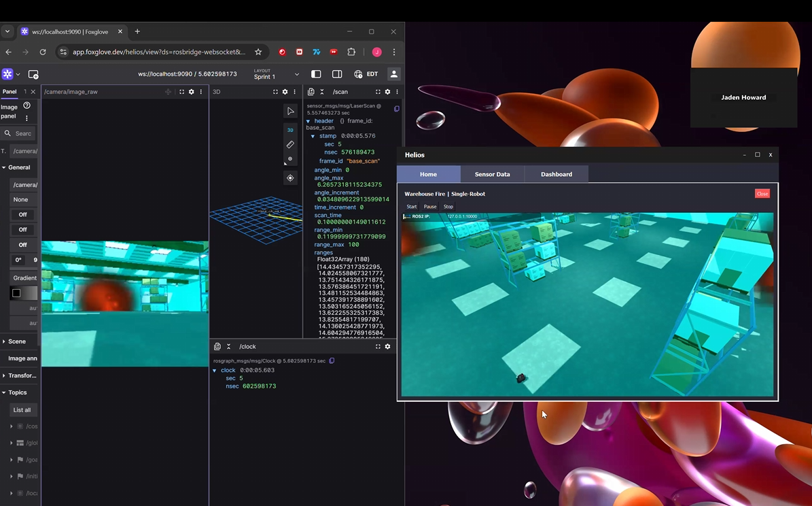Click the red Close button in Helios
812x506 pixels.
[x=762, y=194]
